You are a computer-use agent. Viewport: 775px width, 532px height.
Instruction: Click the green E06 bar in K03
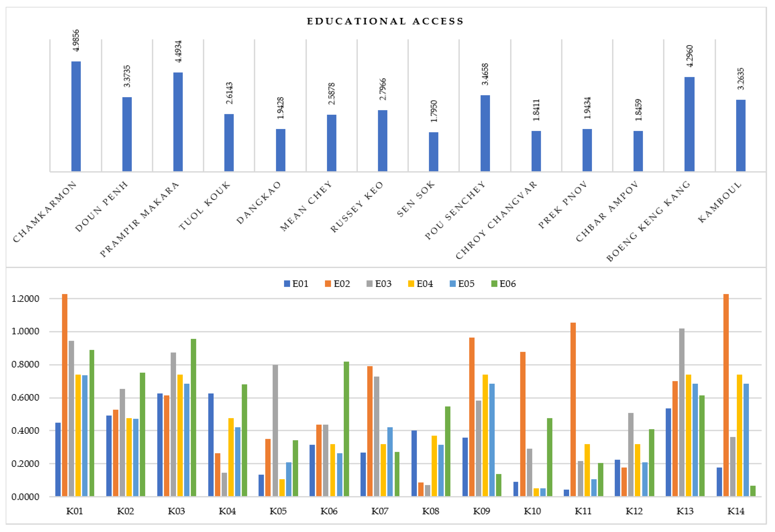[x=194, y=418]
